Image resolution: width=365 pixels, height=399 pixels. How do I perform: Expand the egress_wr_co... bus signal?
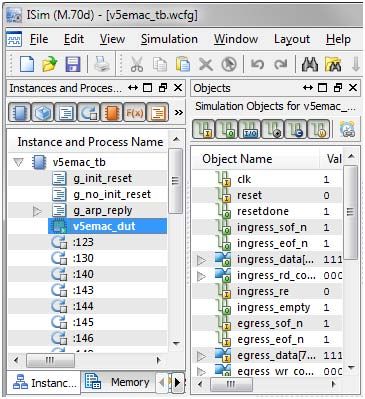point(201,371)
